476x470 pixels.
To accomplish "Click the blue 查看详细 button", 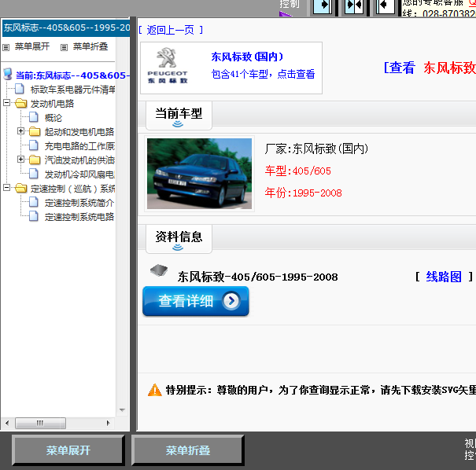I will [x=196, y=301].
